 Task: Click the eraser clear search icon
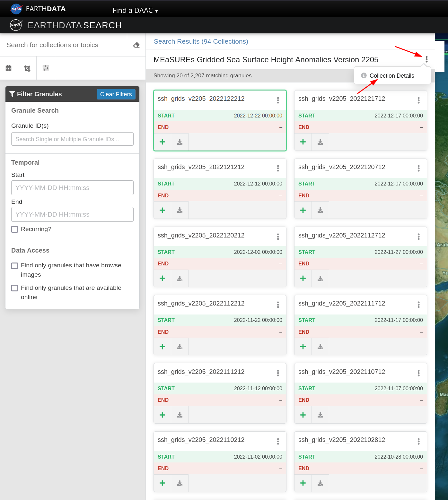point(136,45)
